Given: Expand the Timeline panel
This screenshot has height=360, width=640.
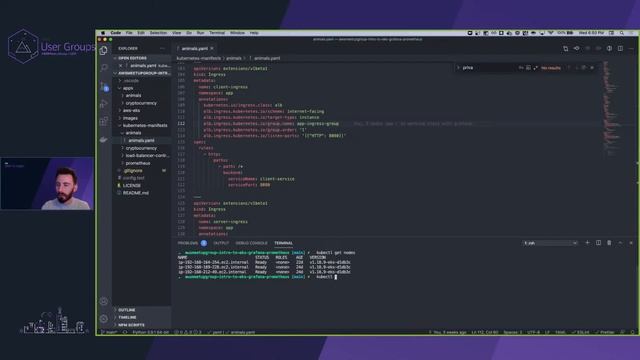Looking at the screenshot, I should pyautogui.click(x=142, y=317).
